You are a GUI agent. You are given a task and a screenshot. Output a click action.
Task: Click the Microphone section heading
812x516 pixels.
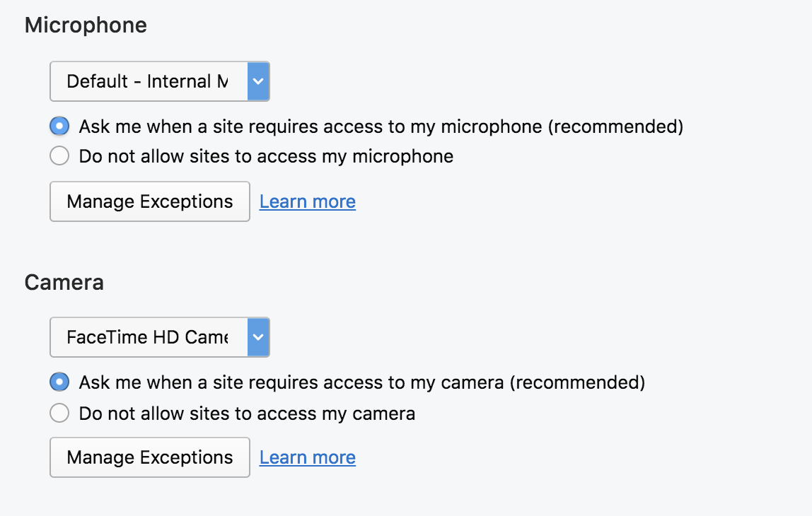click(86, 25)
